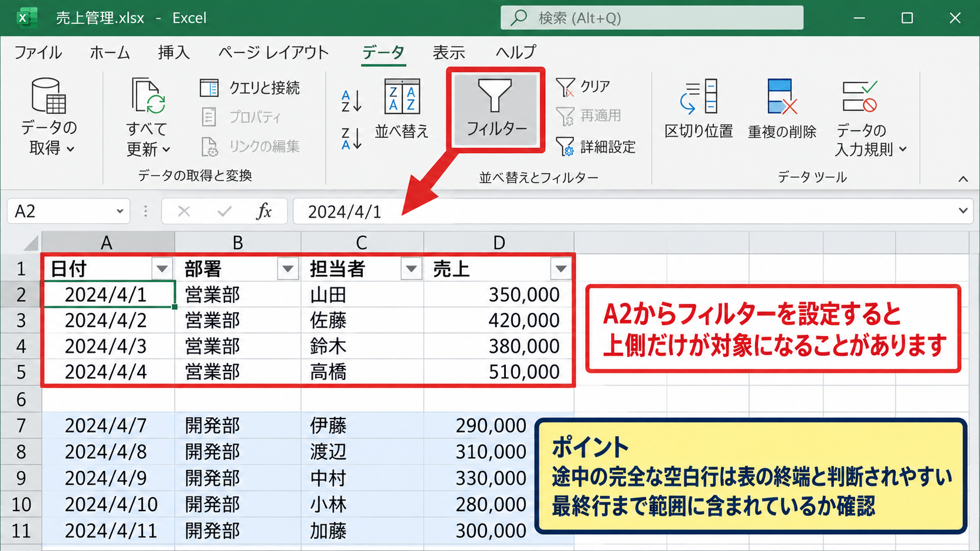Open filter dropdown for 売上 column
The height and width of the screenshot is (551, 980).
(x=561, y=269)
